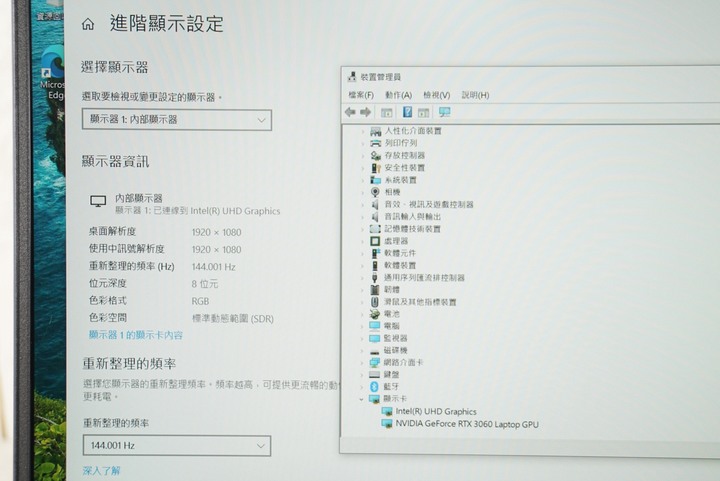Click the monitor icon beside 內部顯示器
The image size is (720, 481).
98,201
